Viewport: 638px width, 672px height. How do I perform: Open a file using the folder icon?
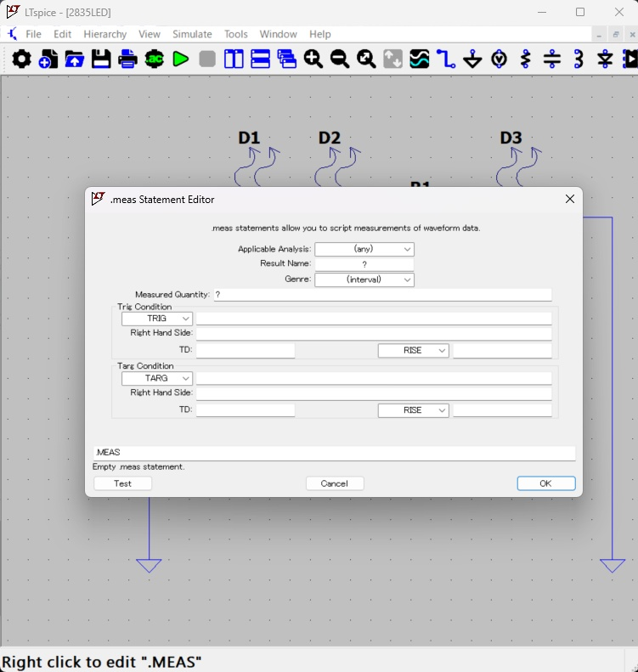[x=75, y=59]
